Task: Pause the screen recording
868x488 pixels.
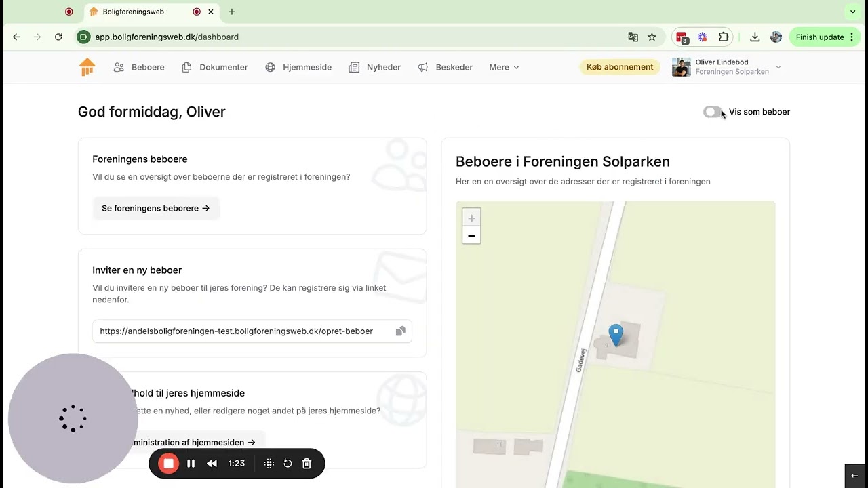Action: (x=191, y=464)
